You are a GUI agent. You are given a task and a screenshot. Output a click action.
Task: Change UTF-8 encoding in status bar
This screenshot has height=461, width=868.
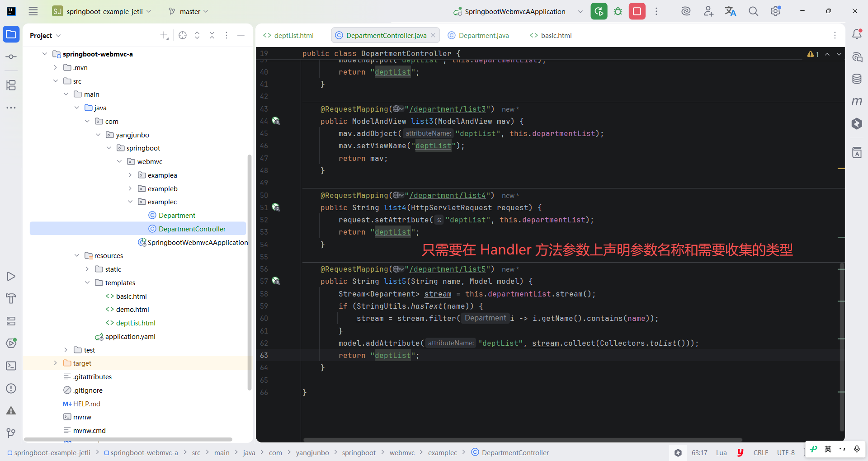pyautogui.click(x=786, y=452)
